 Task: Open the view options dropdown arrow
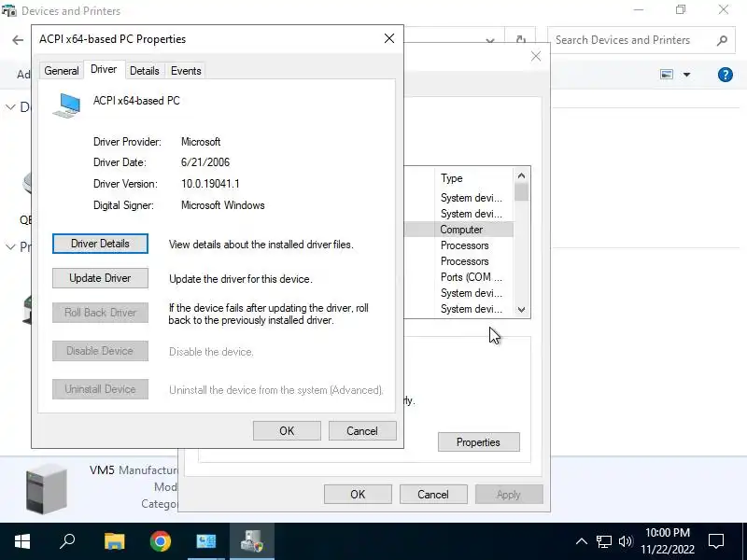tap(686, 75)
